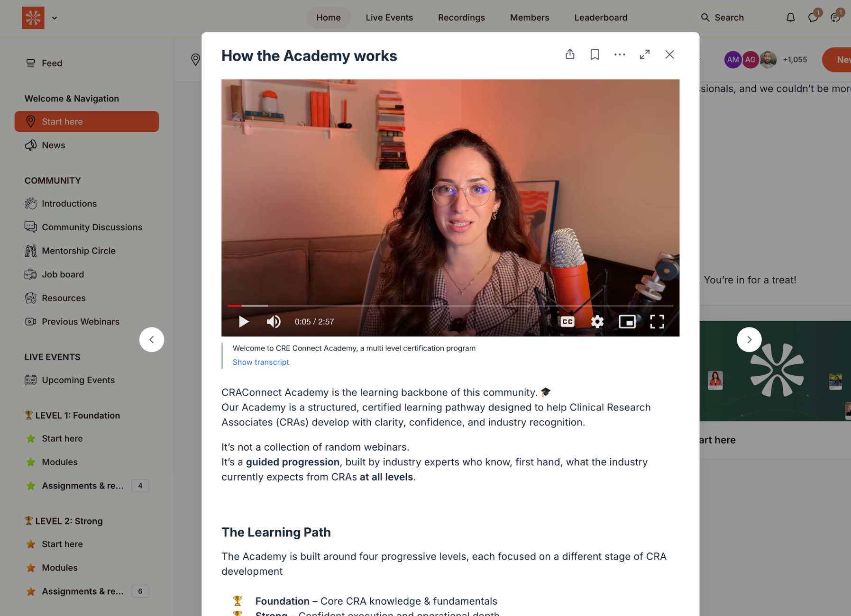
Task: Mute the video volume
Action: (x=274, y=322)
